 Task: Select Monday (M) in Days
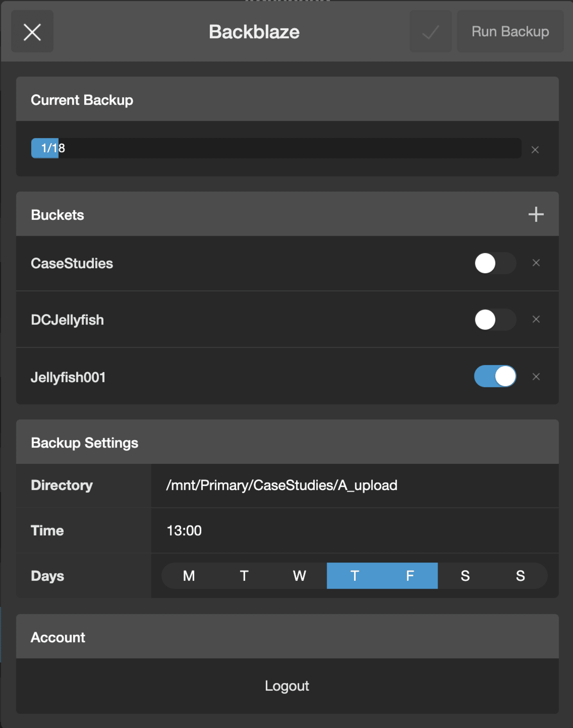[189, 576]
